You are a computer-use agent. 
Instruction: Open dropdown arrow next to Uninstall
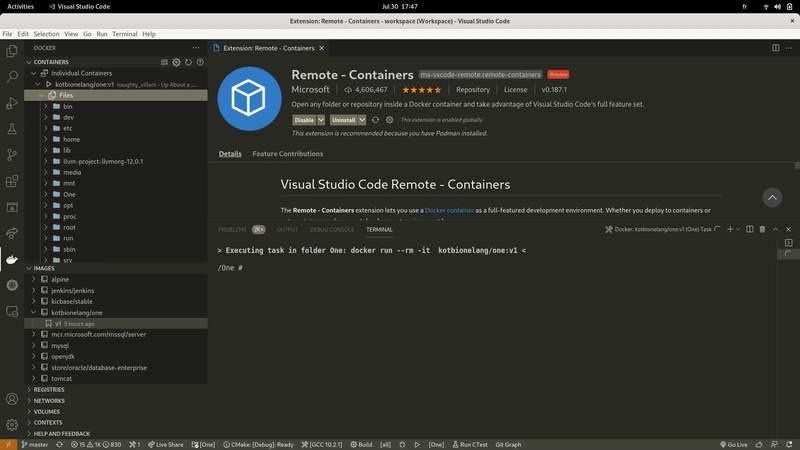[362, 120]
